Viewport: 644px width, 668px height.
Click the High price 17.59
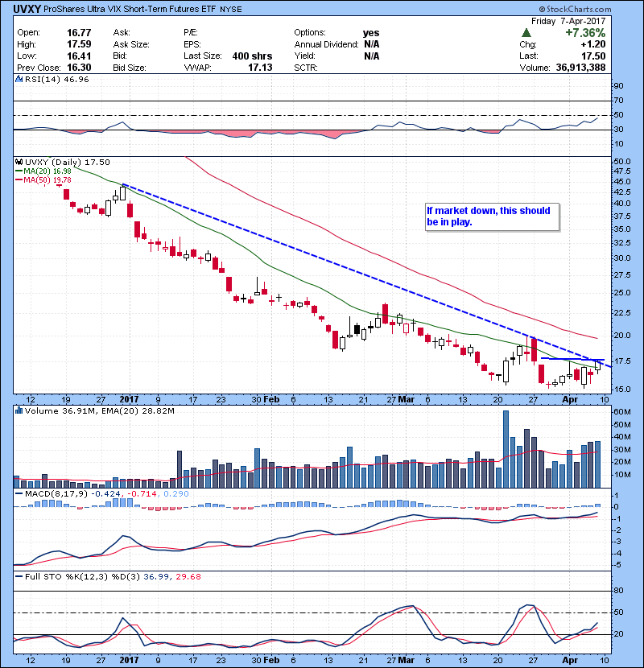point(79,44)
